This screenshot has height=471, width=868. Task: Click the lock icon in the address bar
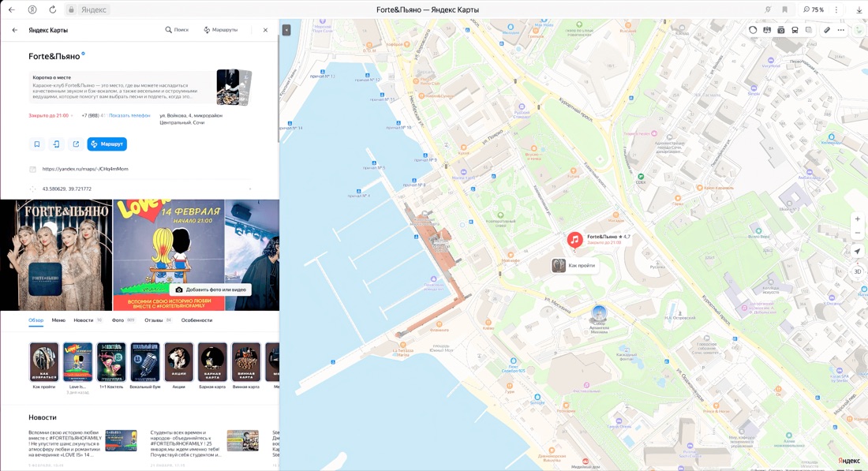pyautogui.click(x=71, y=10)
